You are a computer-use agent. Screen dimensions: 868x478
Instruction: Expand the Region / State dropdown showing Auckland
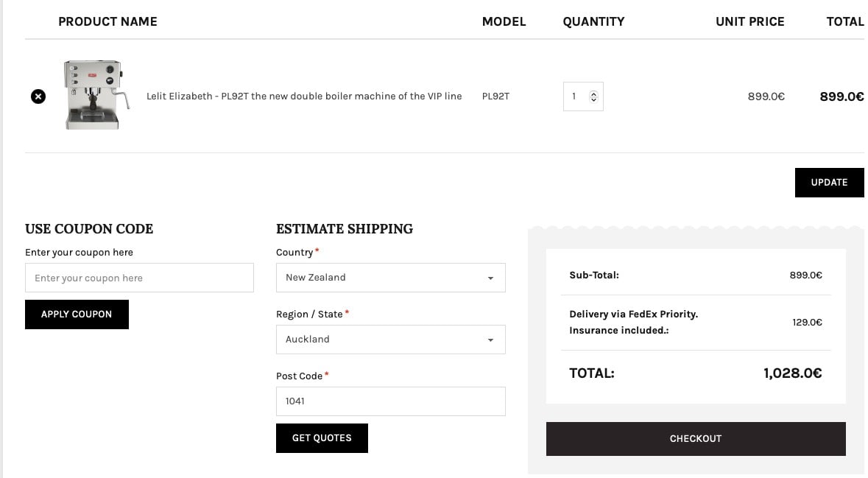[x=390, y=340]
